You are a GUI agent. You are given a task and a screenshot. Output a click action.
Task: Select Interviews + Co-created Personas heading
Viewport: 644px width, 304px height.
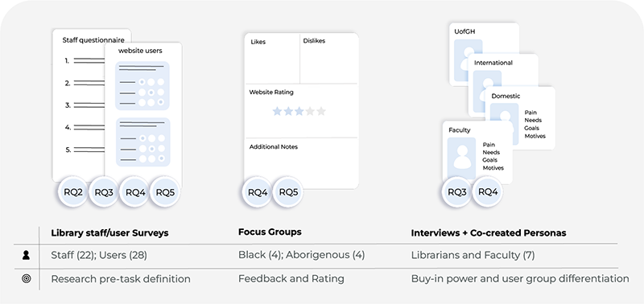tap(489, 233)
